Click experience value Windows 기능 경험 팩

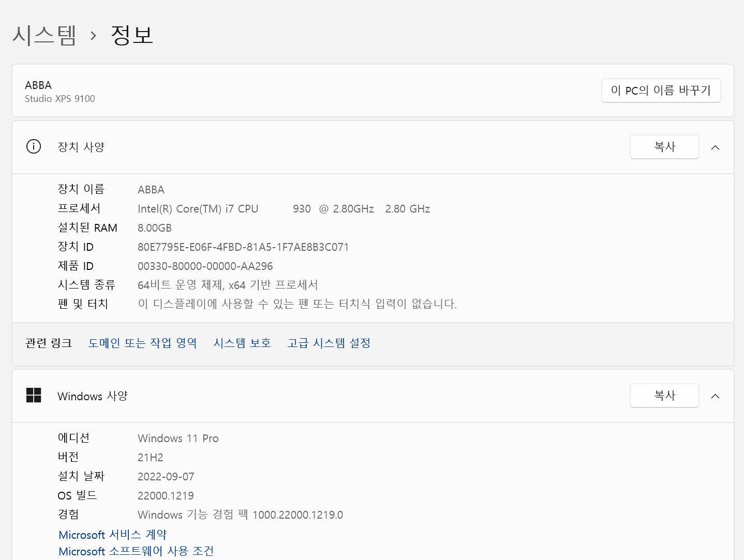click(x=241, y=515)
